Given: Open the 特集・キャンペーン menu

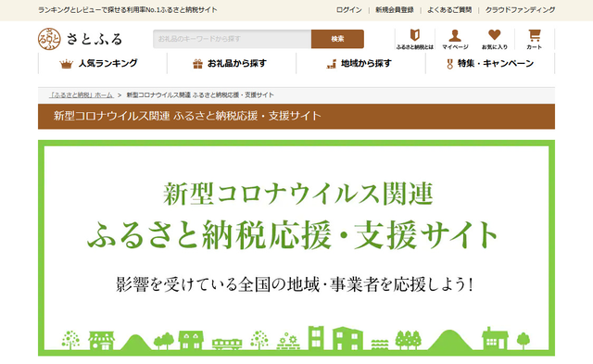Looking at the screenshot, I should coord(490,64).
